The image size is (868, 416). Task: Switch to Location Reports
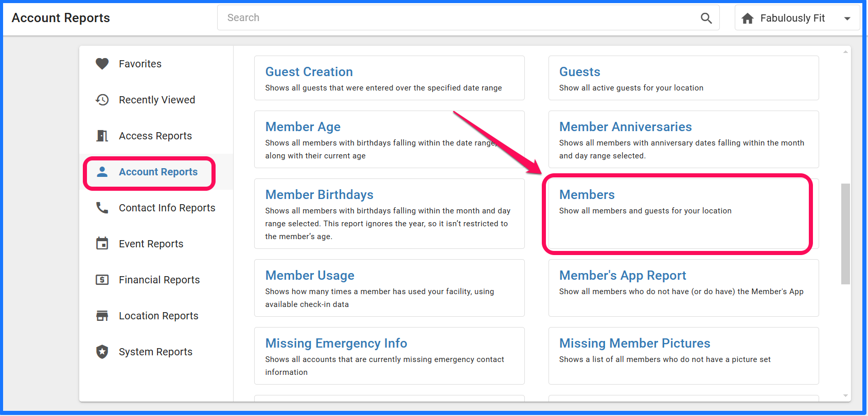point(156,316)
